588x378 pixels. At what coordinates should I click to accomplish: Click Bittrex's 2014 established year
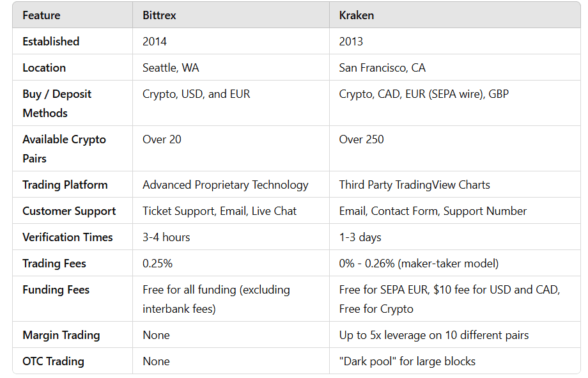click(x=155, y=42)
